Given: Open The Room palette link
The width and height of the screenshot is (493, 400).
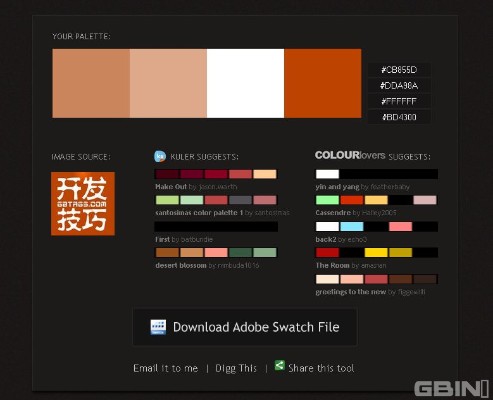Looking at the screenshot, I should point(332,266).
